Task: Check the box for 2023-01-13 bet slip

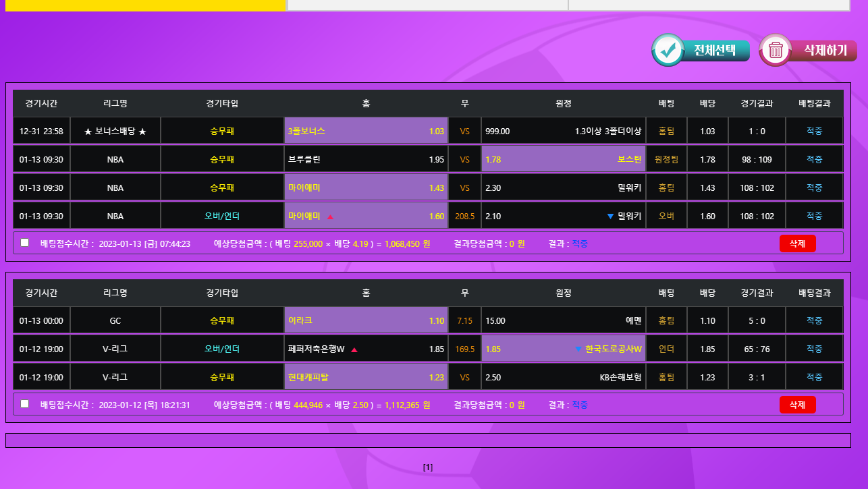Action: [x=25, y=243]
